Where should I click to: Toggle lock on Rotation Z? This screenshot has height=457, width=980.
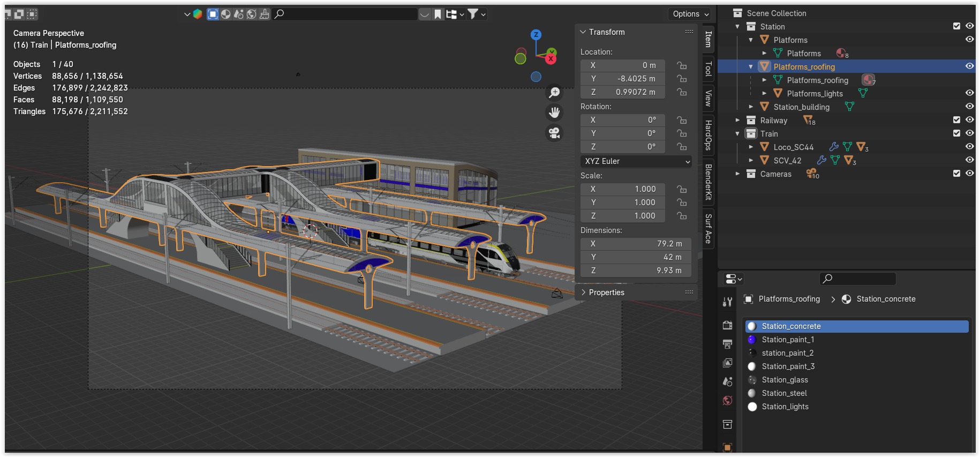682,147
